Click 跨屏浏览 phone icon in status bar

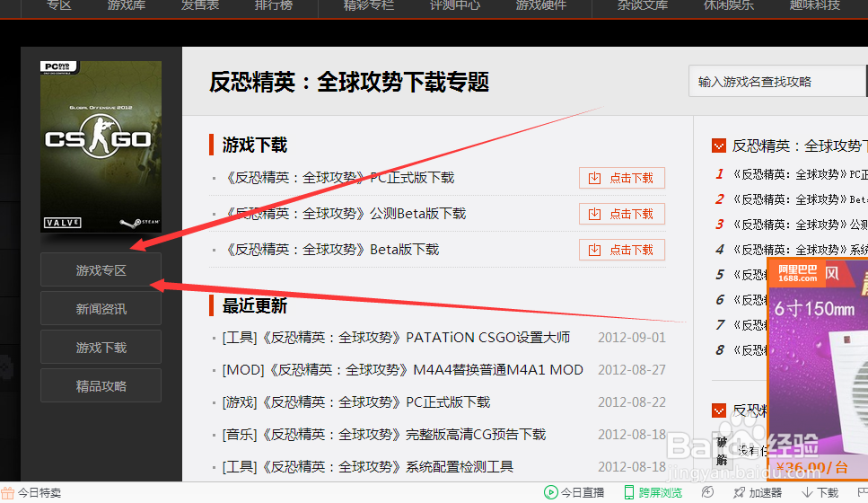pos(629,492)
